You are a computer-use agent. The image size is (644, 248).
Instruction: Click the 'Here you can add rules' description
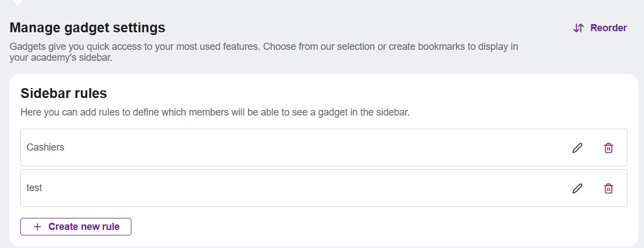click(x=215, y=112)
